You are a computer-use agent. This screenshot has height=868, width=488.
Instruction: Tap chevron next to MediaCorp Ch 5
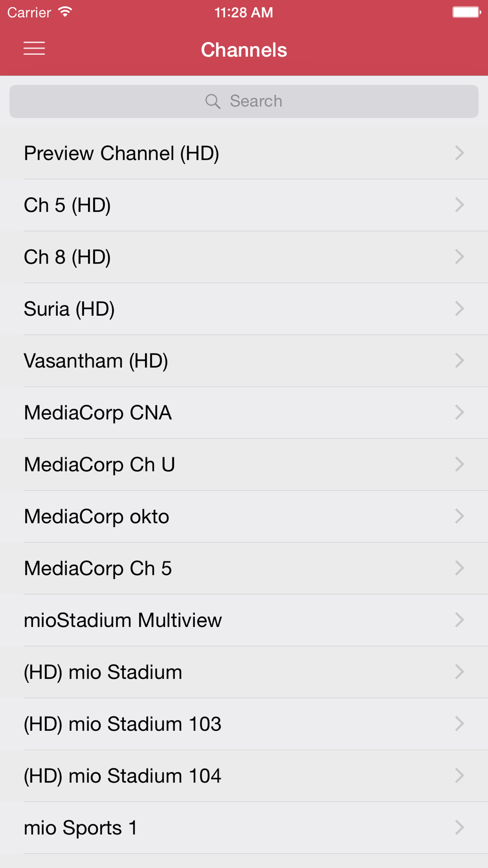459,568
